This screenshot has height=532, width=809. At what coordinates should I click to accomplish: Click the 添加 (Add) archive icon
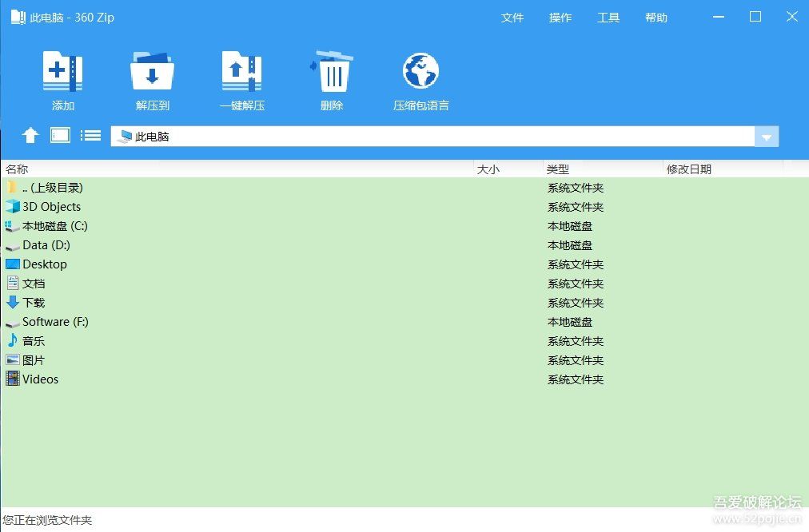coord(62,70)
